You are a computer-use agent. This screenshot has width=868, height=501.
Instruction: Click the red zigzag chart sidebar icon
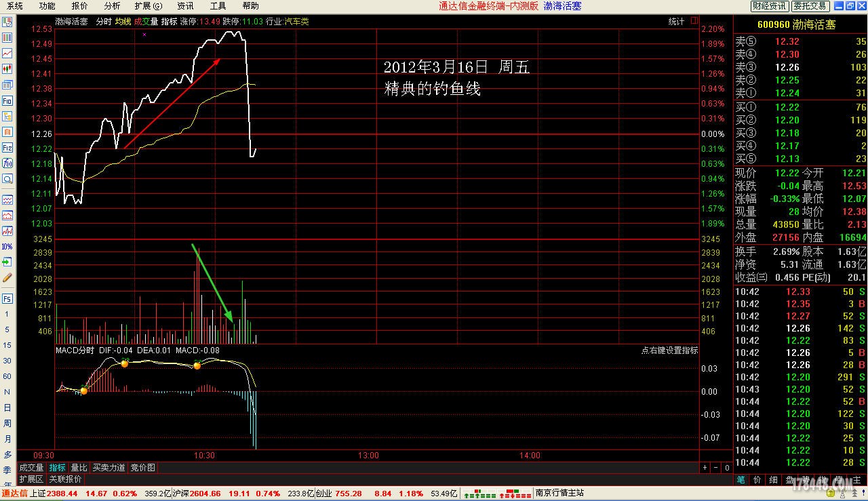(x=7, y=231)
